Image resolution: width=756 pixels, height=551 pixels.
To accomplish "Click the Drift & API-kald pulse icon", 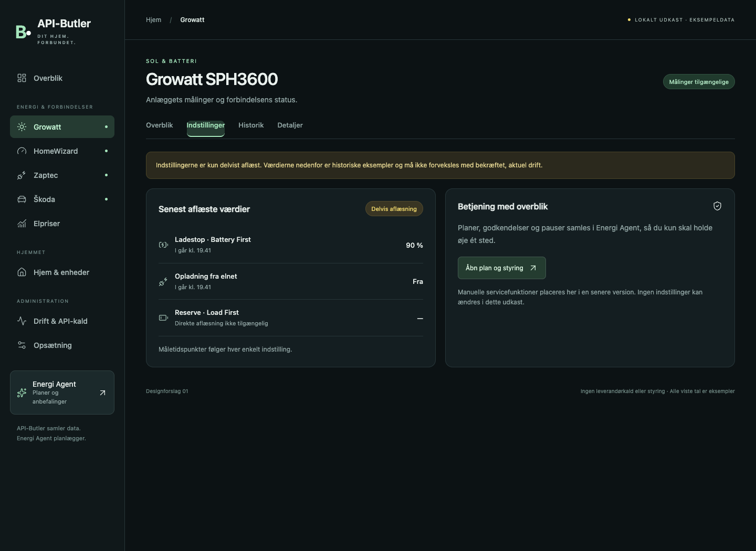I will pos(22,321).
